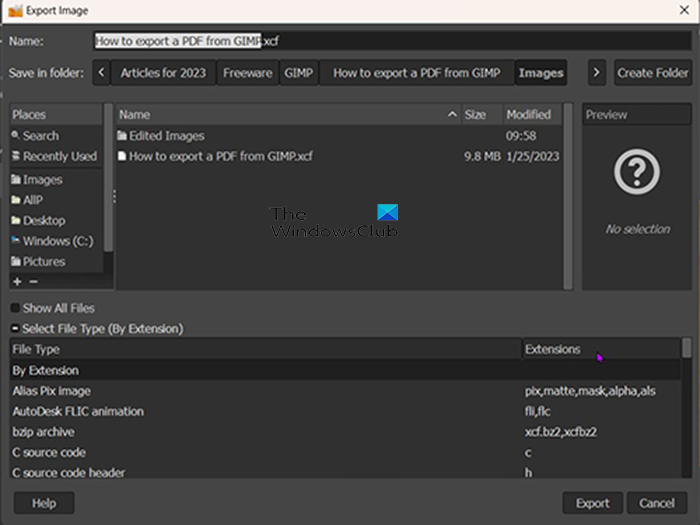Select the How to export a PDF from GIMP.xcf file

(220, 156)
